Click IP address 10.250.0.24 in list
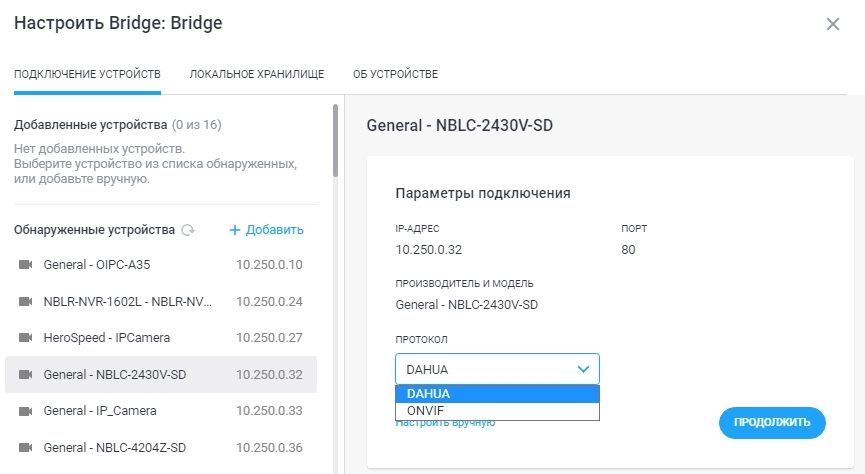Image resolution: width=865 pixels, height=474 pixels. coord(269,302)
